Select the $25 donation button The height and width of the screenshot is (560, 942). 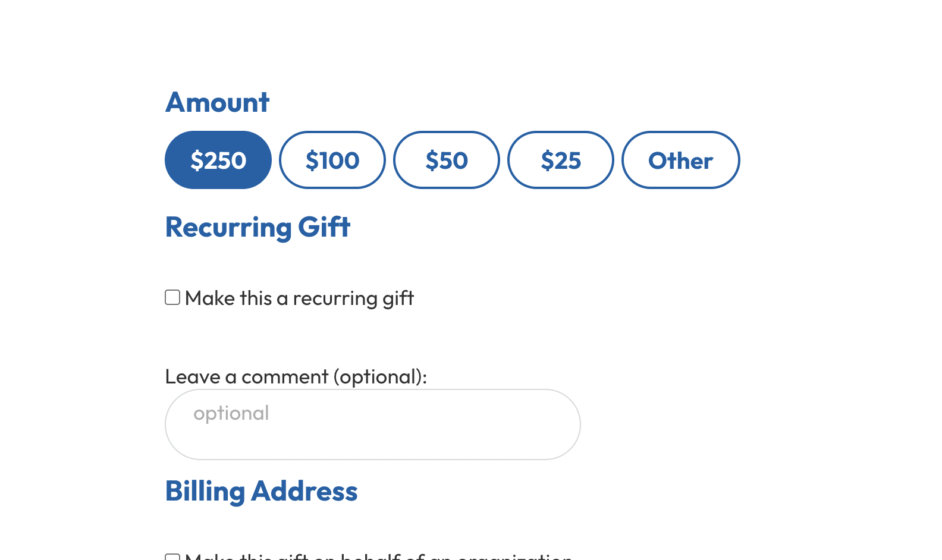[x=561, y=160]
